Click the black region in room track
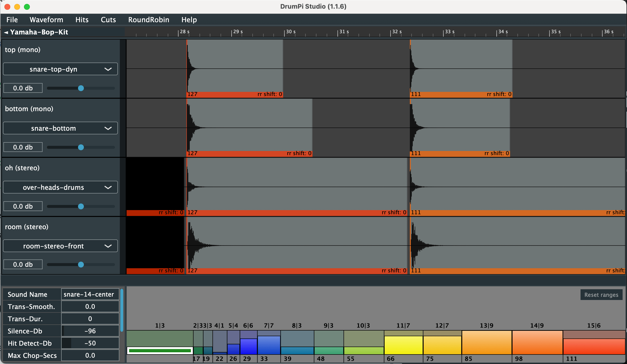 pos(155,243)
